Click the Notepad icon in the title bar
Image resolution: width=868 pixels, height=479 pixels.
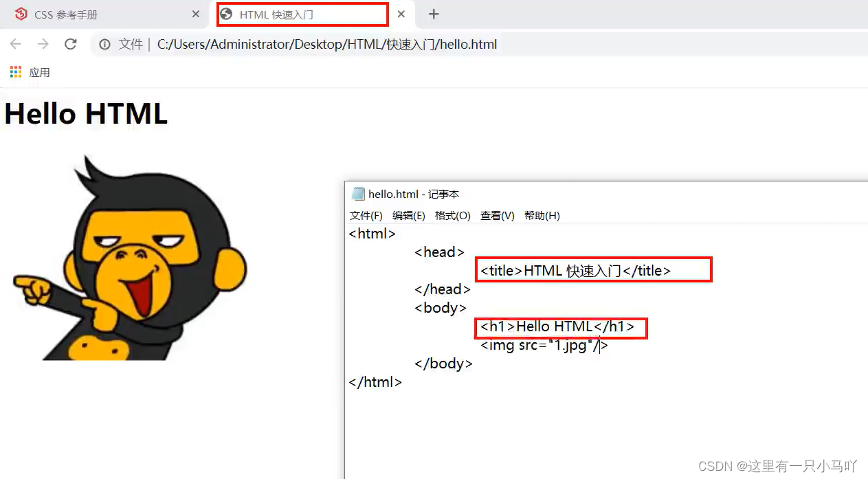coord(357,194)
